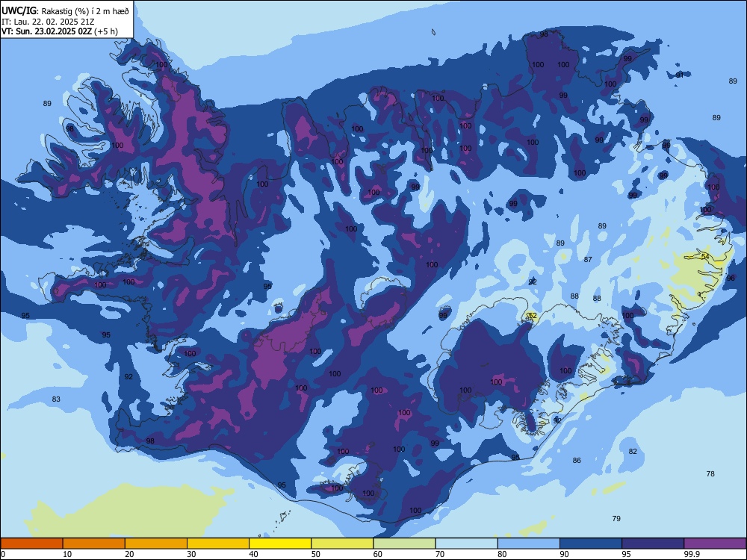Click the legend tick label "80"
The height and width of the screenshot is (560, 747).
(x=502, y=554)
